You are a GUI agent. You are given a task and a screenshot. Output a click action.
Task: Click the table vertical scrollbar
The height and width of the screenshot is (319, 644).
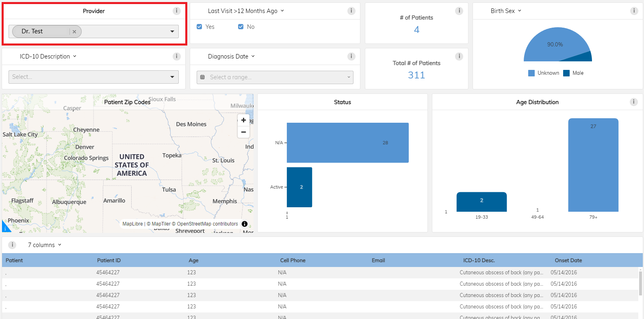point(641,283)
